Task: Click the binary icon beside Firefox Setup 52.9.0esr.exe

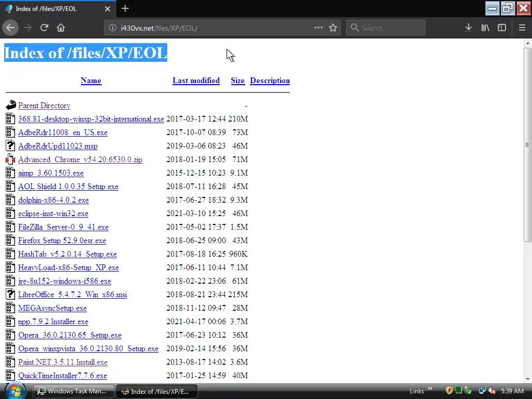Action: pyautogui.click(x=10, y=240)
